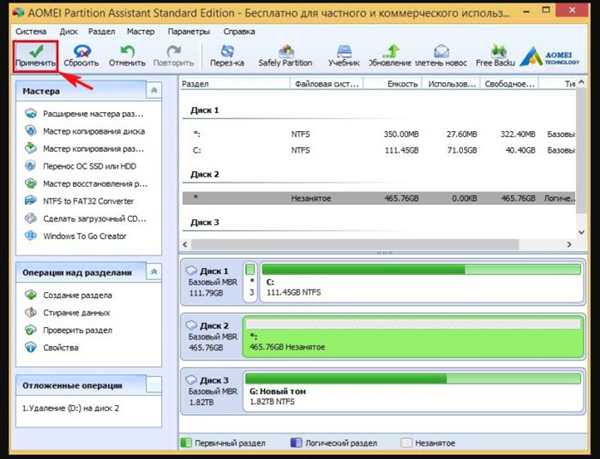Screen dimensions: 600x459
Task: Click the Сбросить (Discard) toolbar icon
Action: point(81,56)
